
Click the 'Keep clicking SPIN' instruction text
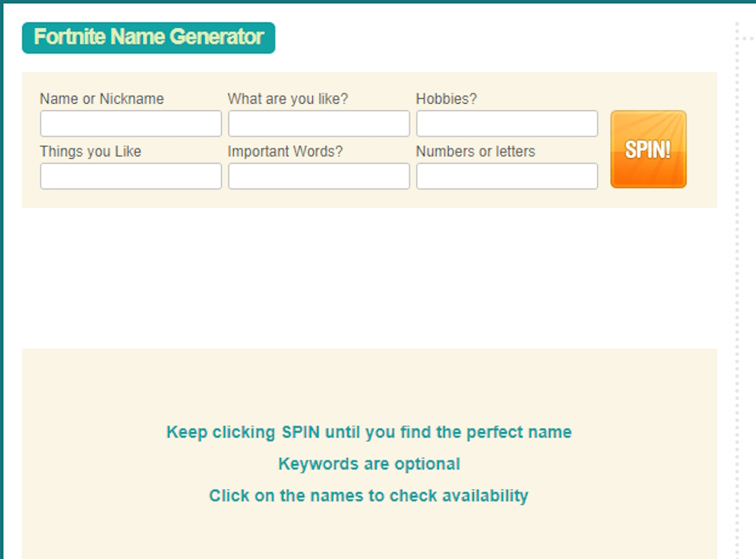[369, 432]
